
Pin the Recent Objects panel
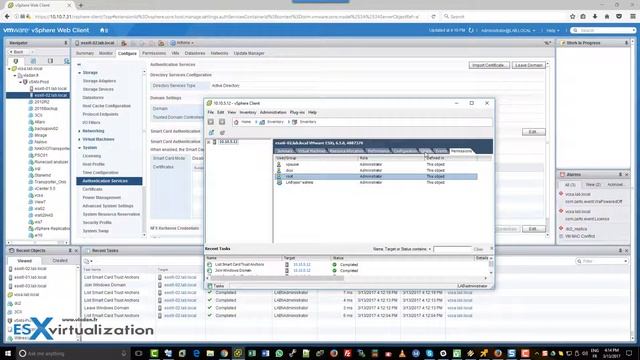(70, 251)
